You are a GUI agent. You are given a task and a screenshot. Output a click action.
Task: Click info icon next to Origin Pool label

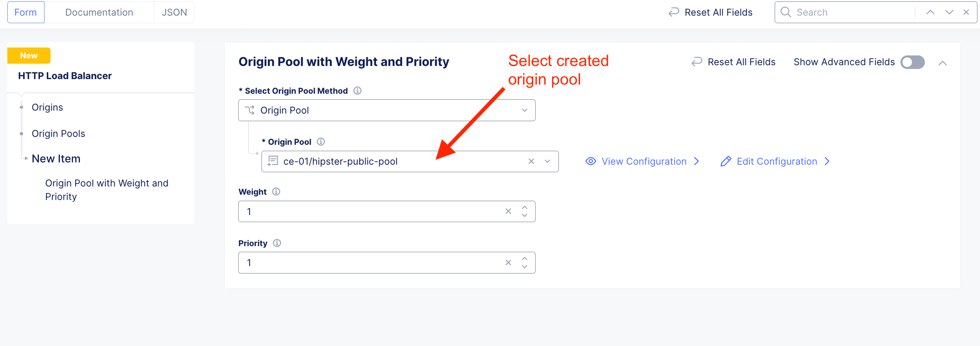tap(321, 142)
